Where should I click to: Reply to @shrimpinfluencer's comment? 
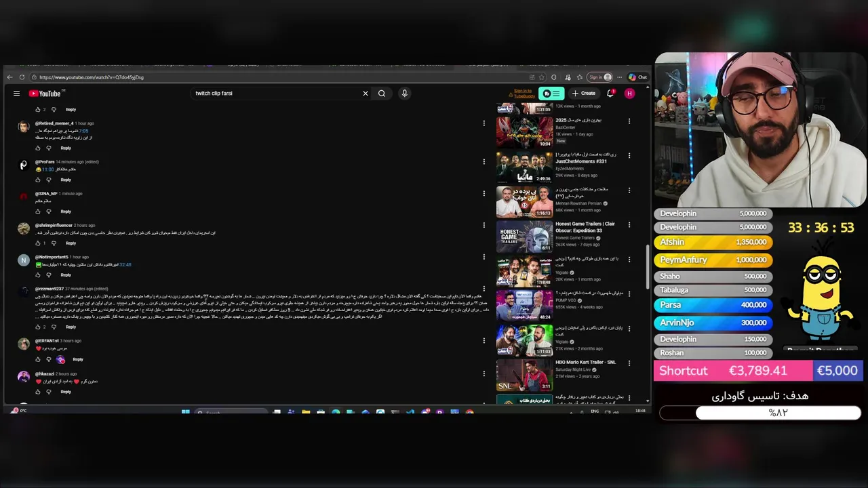click(71, 243)
